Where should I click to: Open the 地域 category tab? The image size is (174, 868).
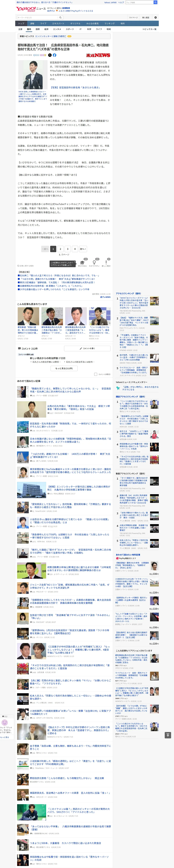click(108, 29)
